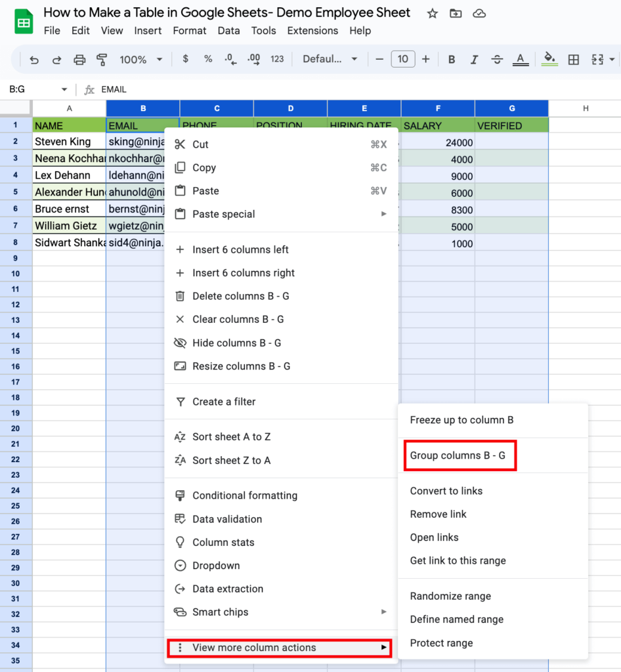Open the Tools menu
Screen dimensions: 621x672
(x=264, y=31)
